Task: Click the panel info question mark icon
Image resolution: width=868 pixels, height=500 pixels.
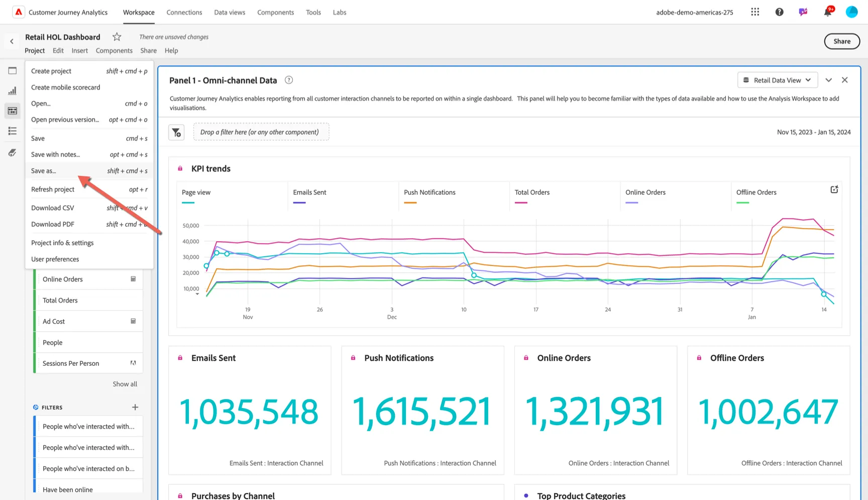Action: point(289,80)
